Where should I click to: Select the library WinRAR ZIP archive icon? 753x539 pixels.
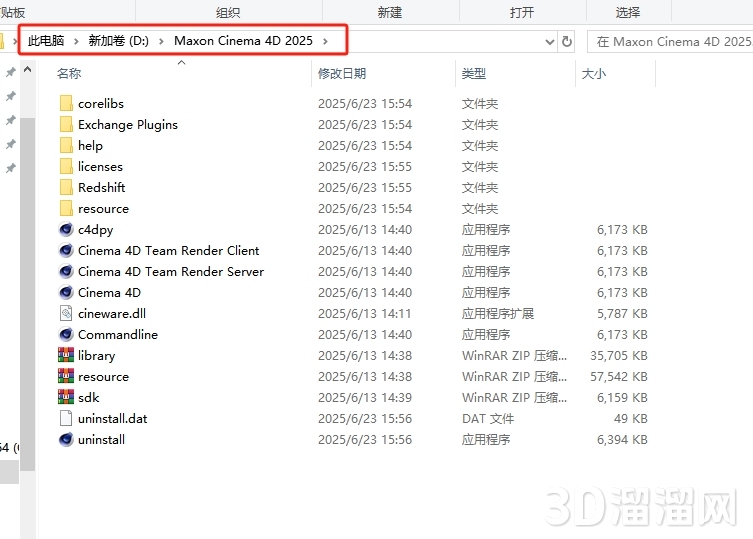66,355
